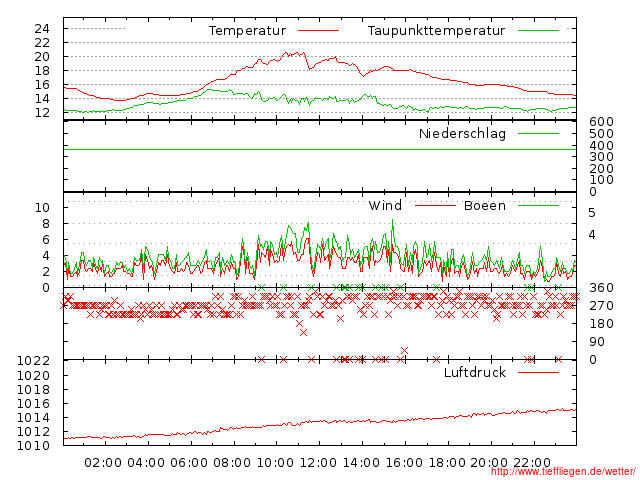The image size is (640, 480).
Task: Click the Beaufort 4 value on the right wind axis
Action: tap(592, 235)
